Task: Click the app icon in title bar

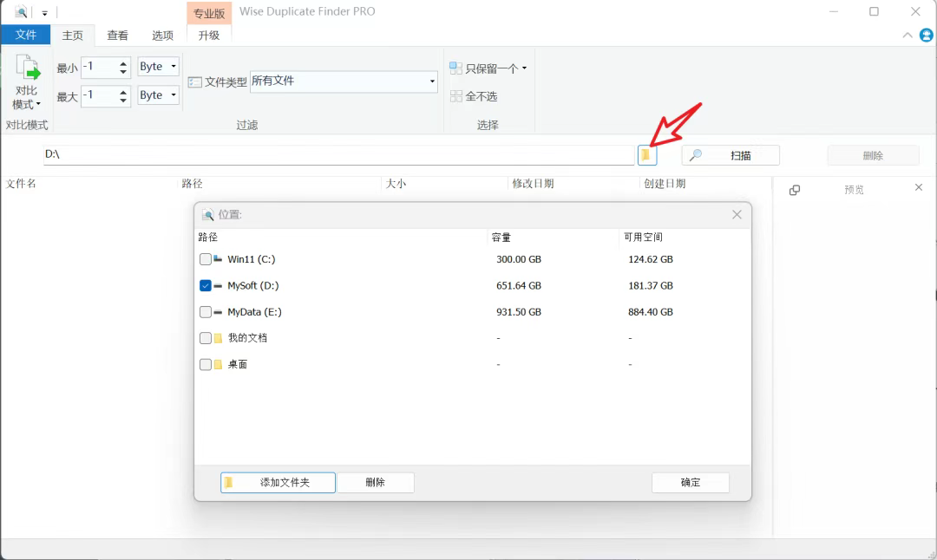Action: point(21,11)
